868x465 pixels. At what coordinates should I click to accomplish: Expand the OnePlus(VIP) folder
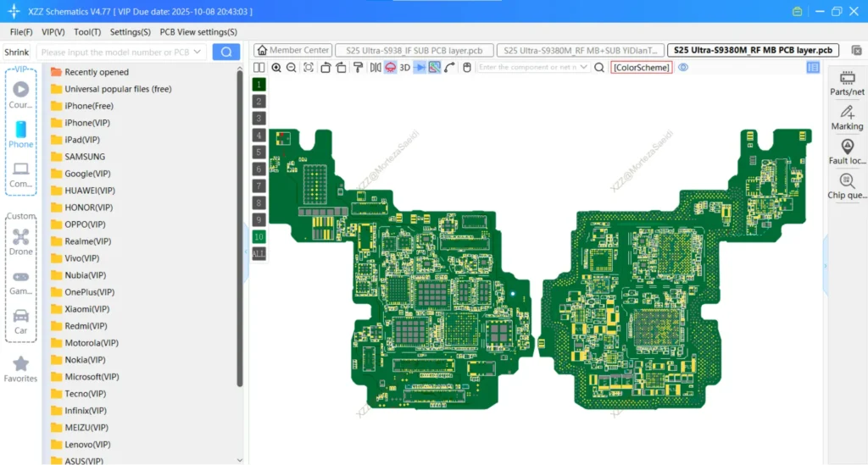click(x=82, y=292)
